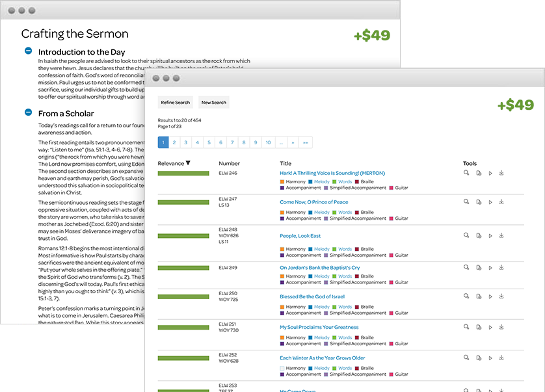Open details magnifier for Hark! A Thrilling Voice
Screen dimensions: 545x392
click(466, 173)
